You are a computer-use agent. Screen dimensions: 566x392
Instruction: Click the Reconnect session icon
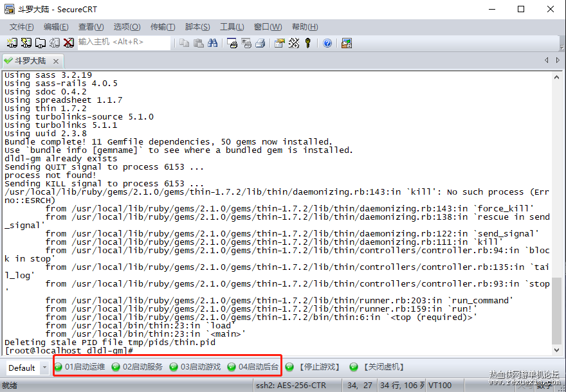(54, 43)
